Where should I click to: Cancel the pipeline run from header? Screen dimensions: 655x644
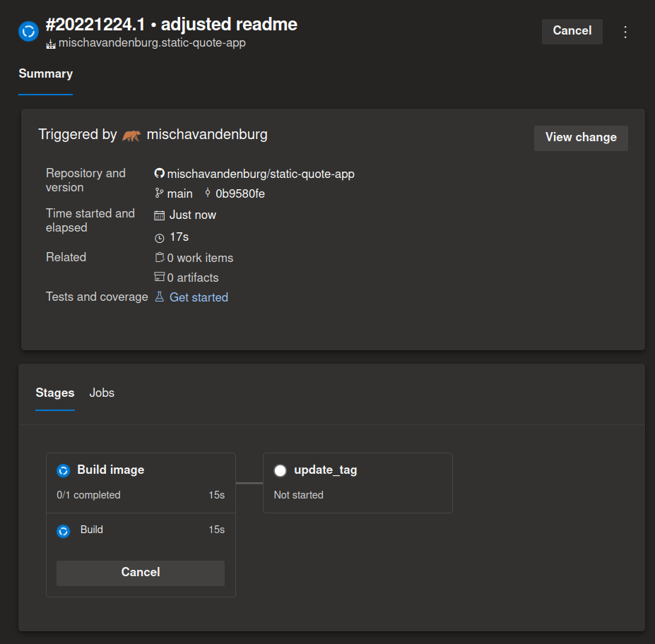[572, 31]
